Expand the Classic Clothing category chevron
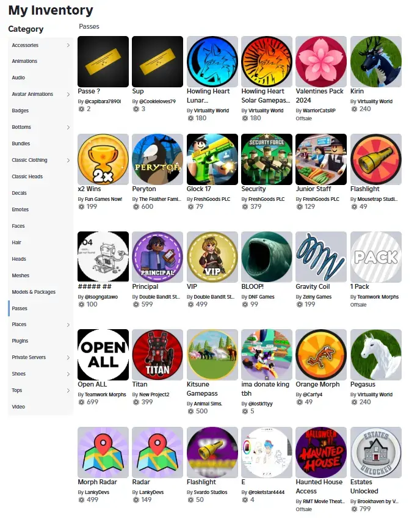The image size is (420, 527). [68, 161]
